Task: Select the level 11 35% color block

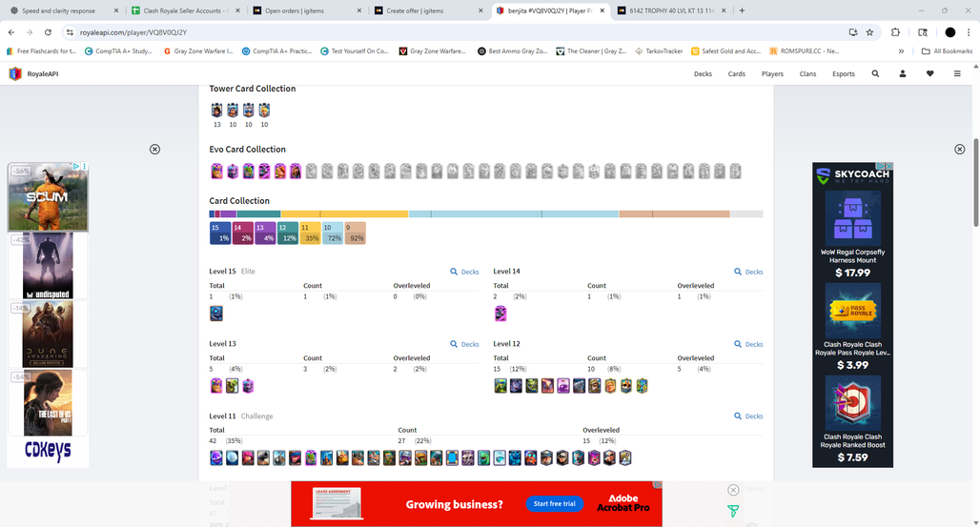Action: pyautogui.click(x=310, y=233)
